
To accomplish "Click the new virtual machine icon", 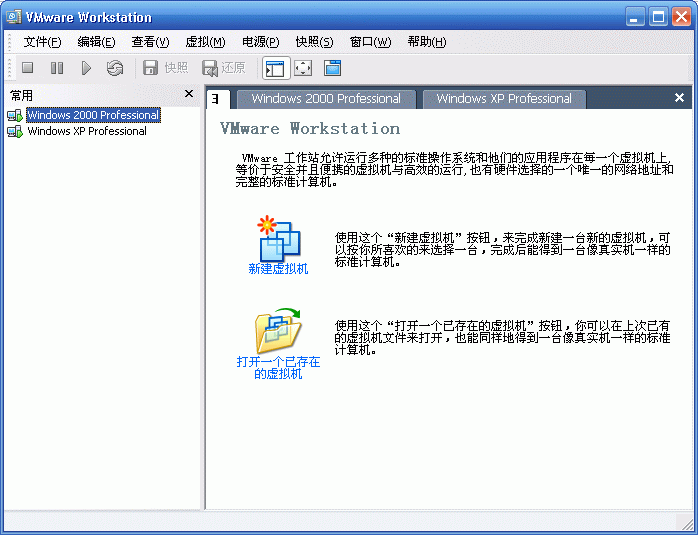I will [x=279, y=238].
